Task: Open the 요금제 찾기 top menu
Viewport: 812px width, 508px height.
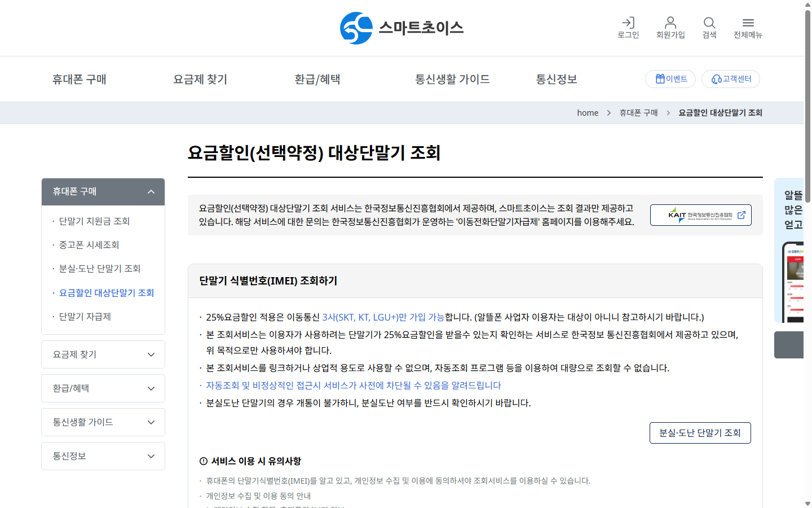Action: point(200,80)
